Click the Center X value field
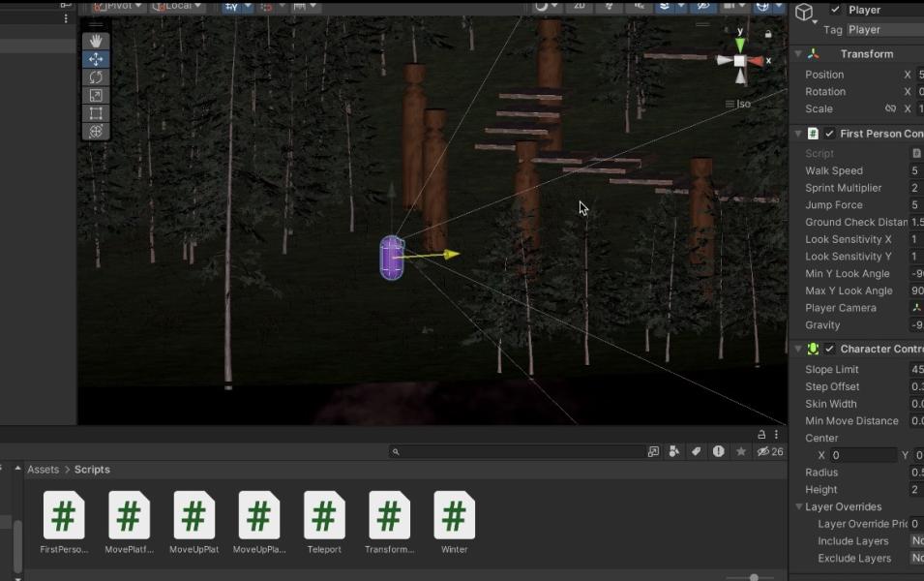The image size is (924, 581). [864, 455]
